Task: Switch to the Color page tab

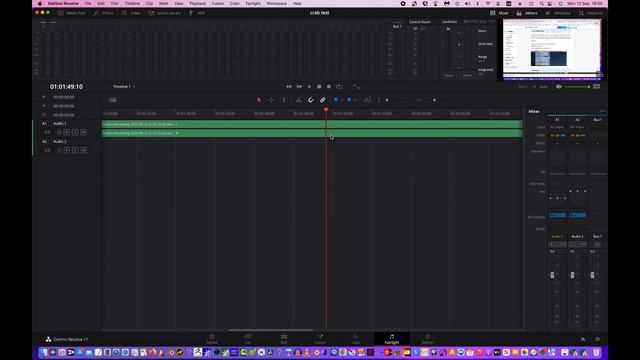Action: click(x=356, y=339)
